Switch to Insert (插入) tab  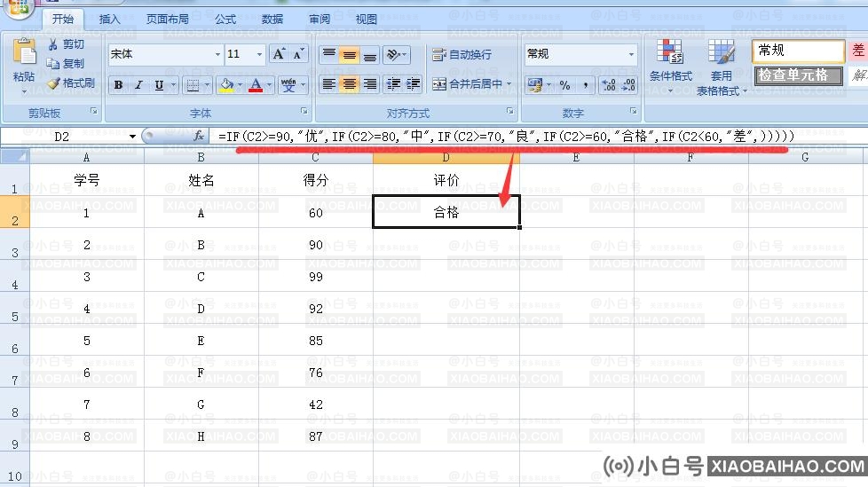click(x=109, y=20)
